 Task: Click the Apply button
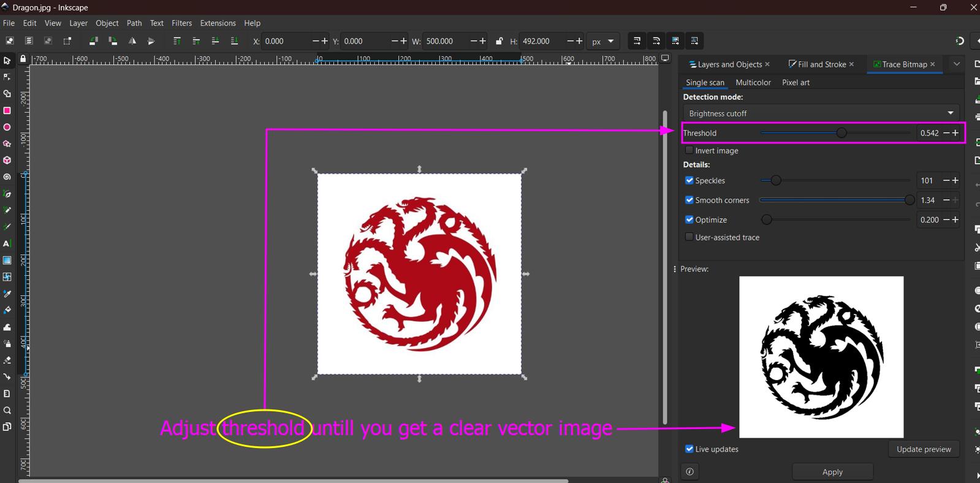coord(832,471)
